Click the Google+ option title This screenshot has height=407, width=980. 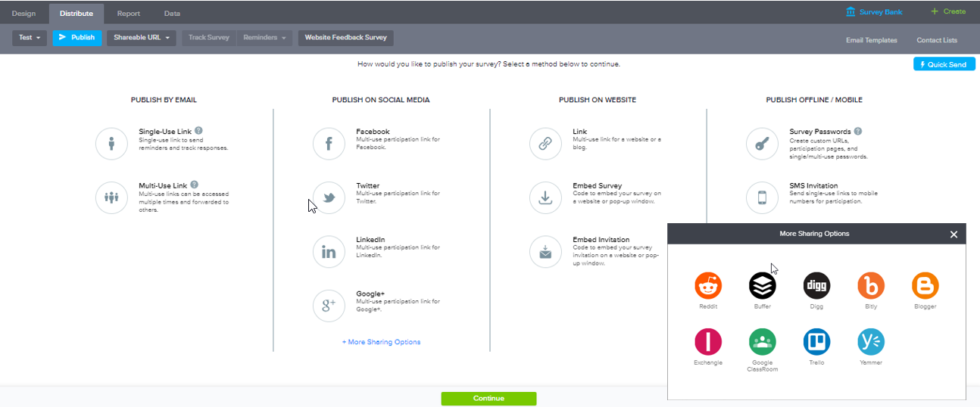click(x=370, y=294)
